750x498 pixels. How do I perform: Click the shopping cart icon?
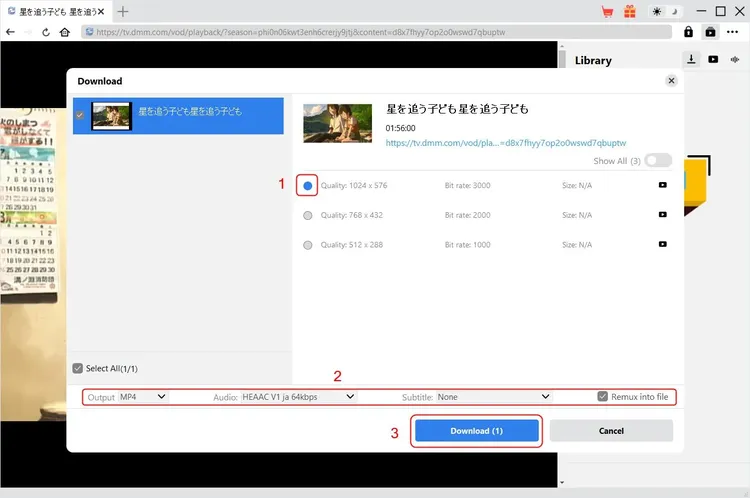607,12
